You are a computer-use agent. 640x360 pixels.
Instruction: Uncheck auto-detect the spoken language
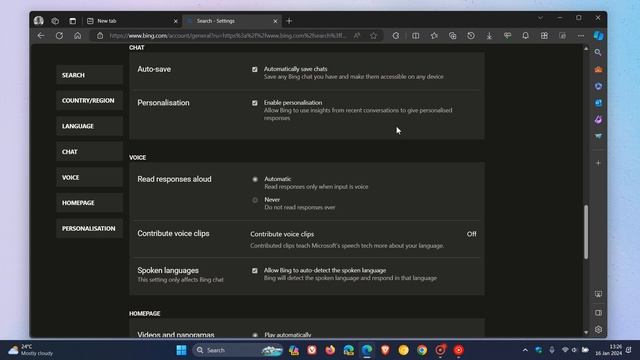(255, 271)
